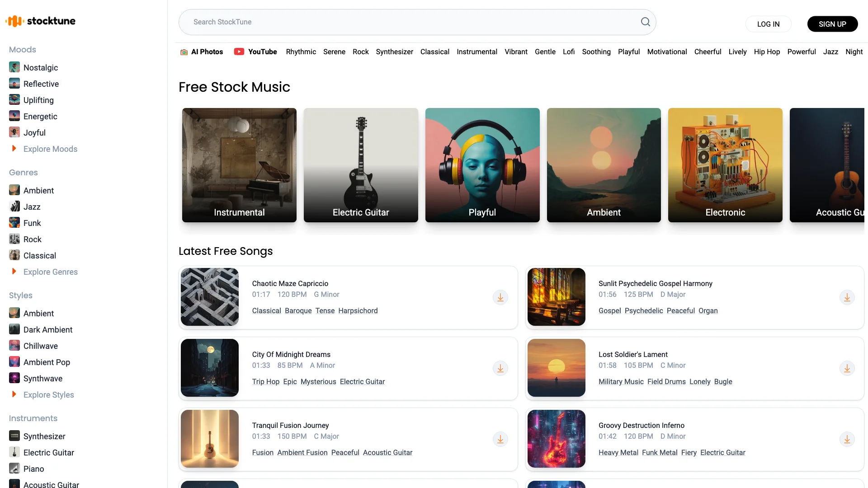Click the LOG IN button

coord(768,24)
